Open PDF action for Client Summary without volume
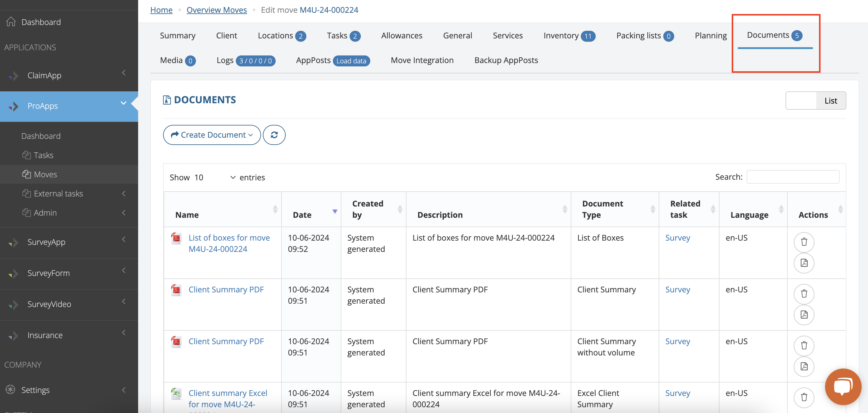Image resolution: width=868 pixels, height=413 pixels. click(804, 366)
